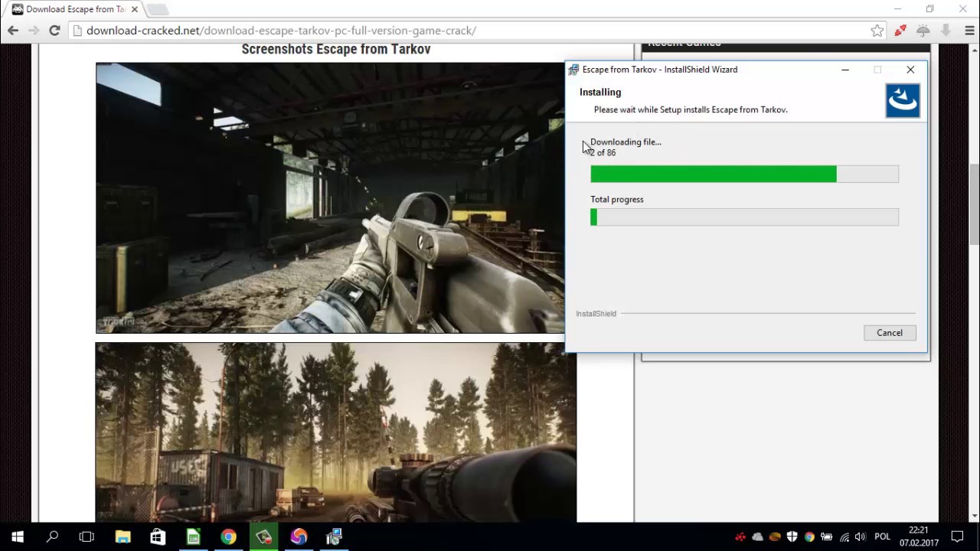Click the umbrella extension icon in Chrome

[x=923, y=31]
